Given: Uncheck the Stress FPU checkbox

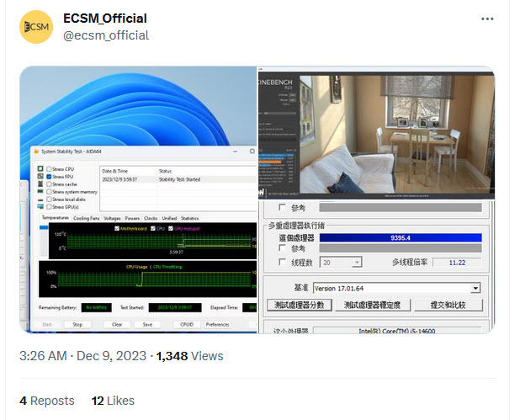Looking at the screenshot, I should [x=49, y=177].
